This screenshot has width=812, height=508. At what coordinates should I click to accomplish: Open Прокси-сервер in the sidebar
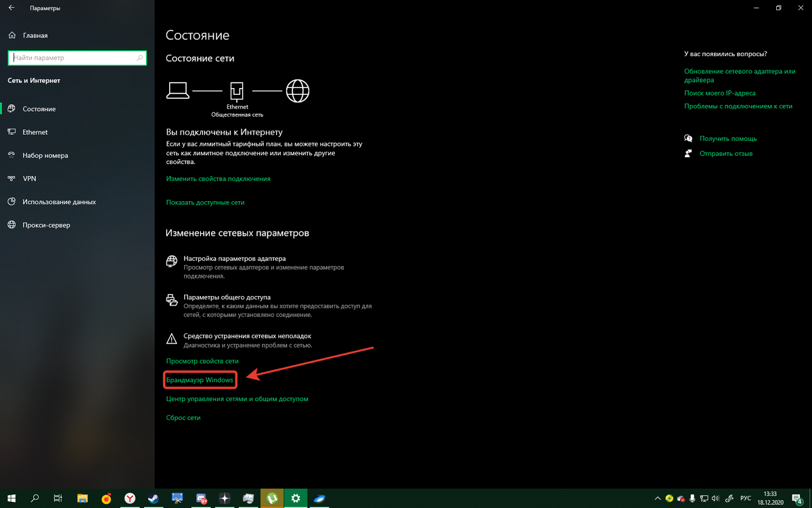pos(46,225)
